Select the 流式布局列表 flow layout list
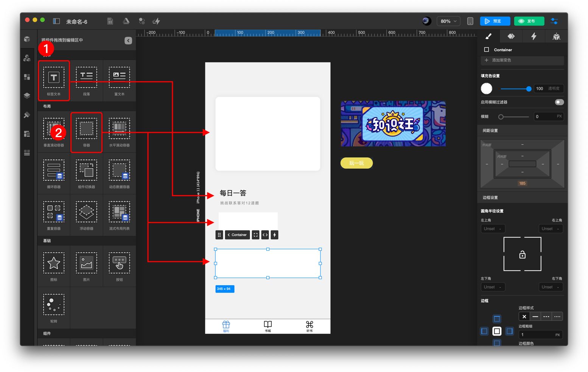 coord(119,216)
